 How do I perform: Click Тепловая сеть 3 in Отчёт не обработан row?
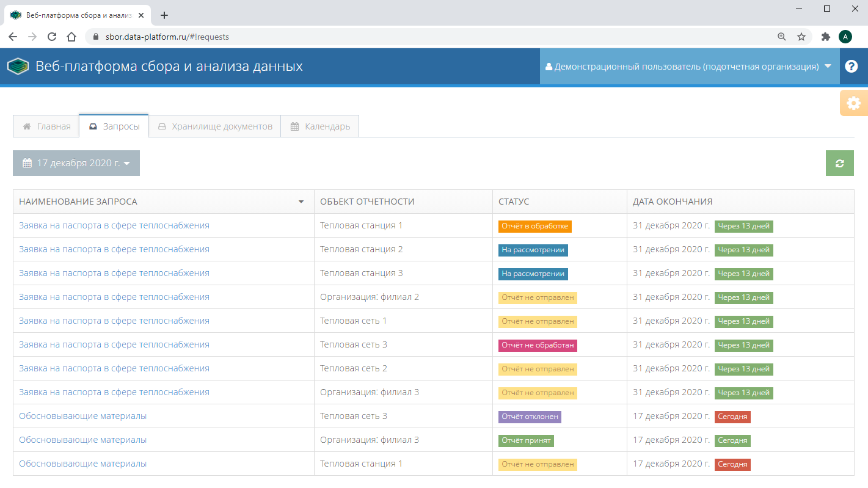pyautogui.click(x=354, y=344)
